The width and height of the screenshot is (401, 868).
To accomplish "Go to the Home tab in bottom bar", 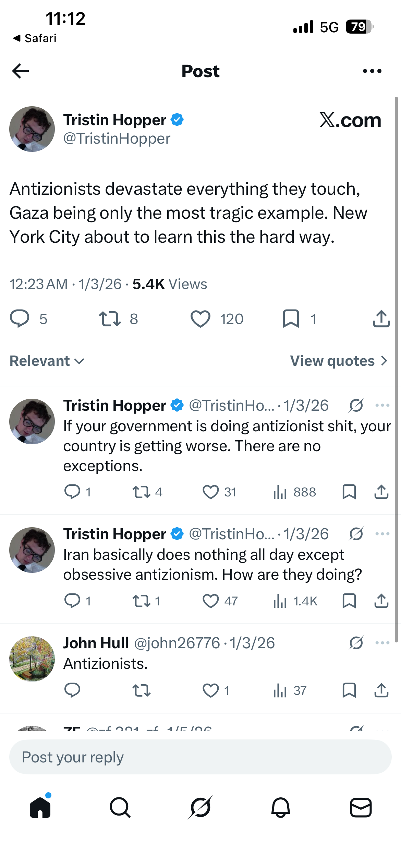I will pos(40,807).
